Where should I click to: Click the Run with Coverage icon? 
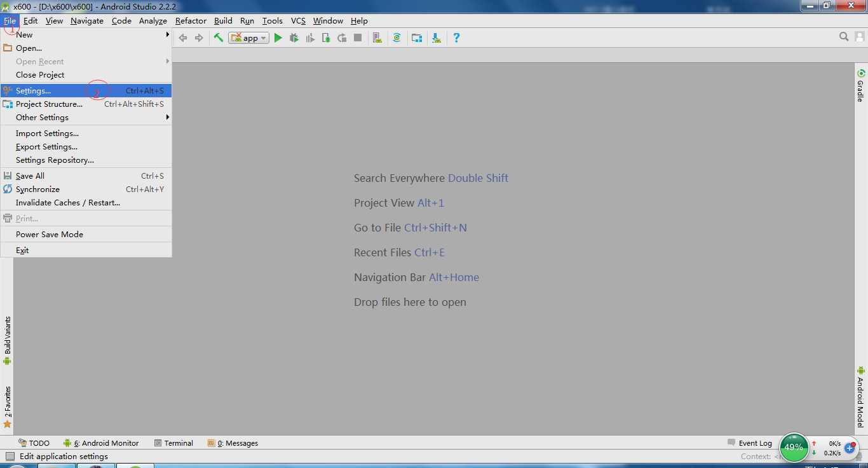pyautogui.click(x=310, y=38)
